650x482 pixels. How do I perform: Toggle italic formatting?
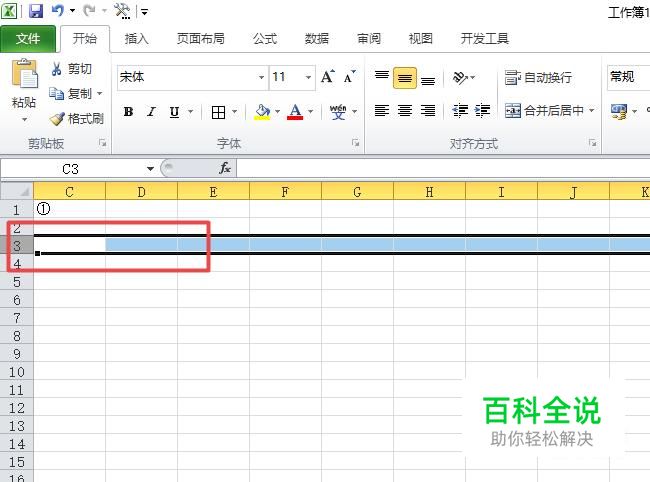pyautogui.click(x=152, y=111)
